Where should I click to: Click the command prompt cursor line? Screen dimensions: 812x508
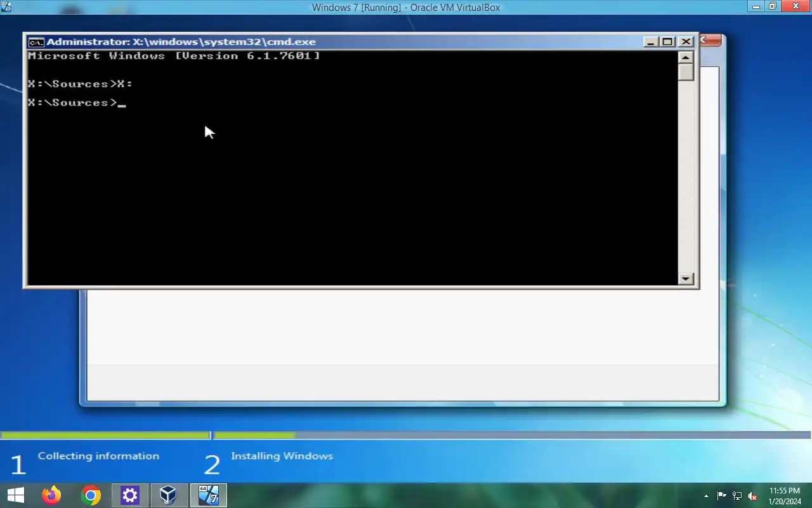pos(77,103)
